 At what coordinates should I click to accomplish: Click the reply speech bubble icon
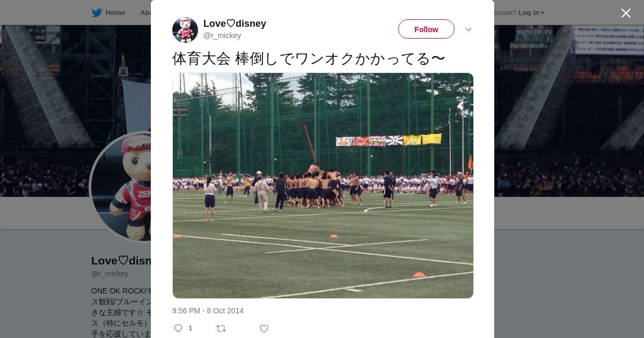(178, 328)
